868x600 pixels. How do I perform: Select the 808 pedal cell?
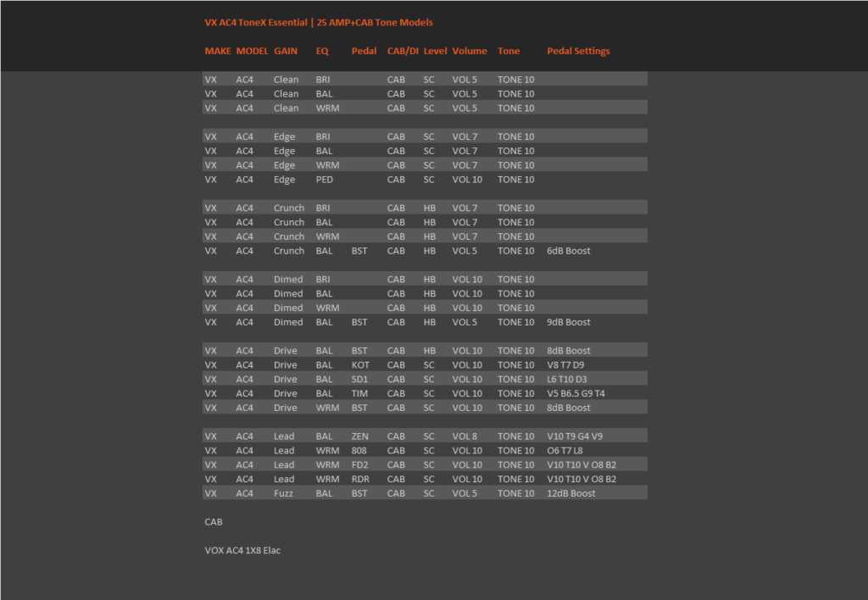click(359, 451)
